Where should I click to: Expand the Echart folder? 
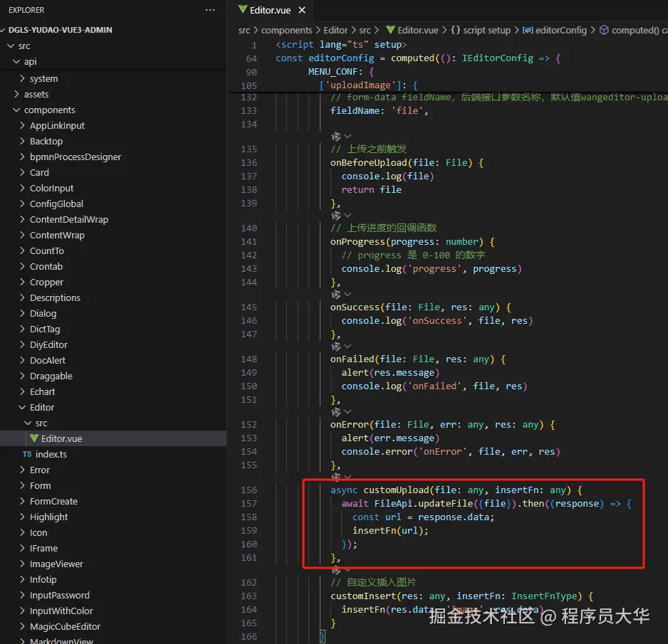pos(22,391)
